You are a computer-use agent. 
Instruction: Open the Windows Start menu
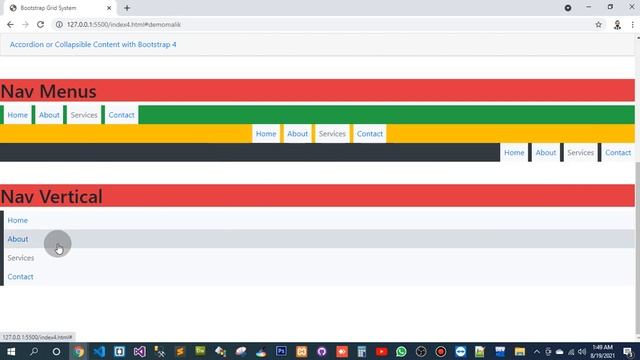pos(11,351)
